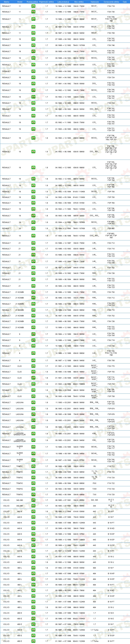Click the fuel icon in CLIO F2N 770 row
The width and height of the screenshot is (130, 644).
click(33, 366)
